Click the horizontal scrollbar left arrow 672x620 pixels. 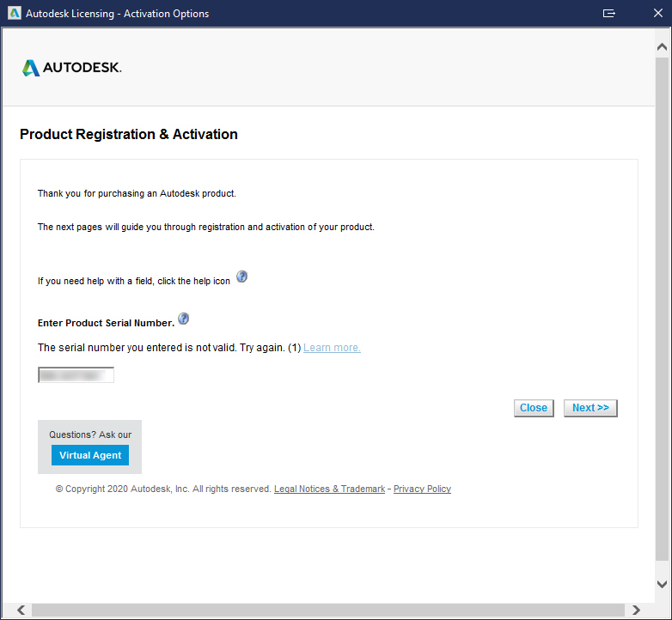[x=21, y=610]
